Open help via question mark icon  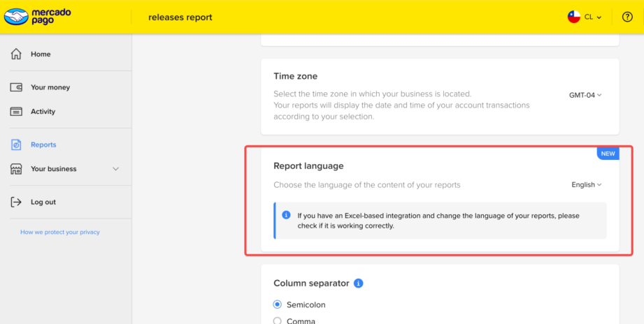click(x=627, y=17)
